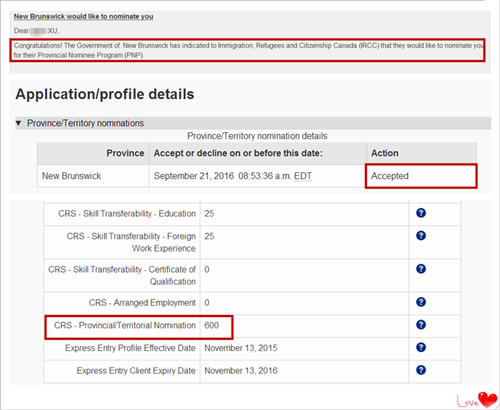Select the Education score value 25
This screenshot has height=410, width=500.
point(209,213)
